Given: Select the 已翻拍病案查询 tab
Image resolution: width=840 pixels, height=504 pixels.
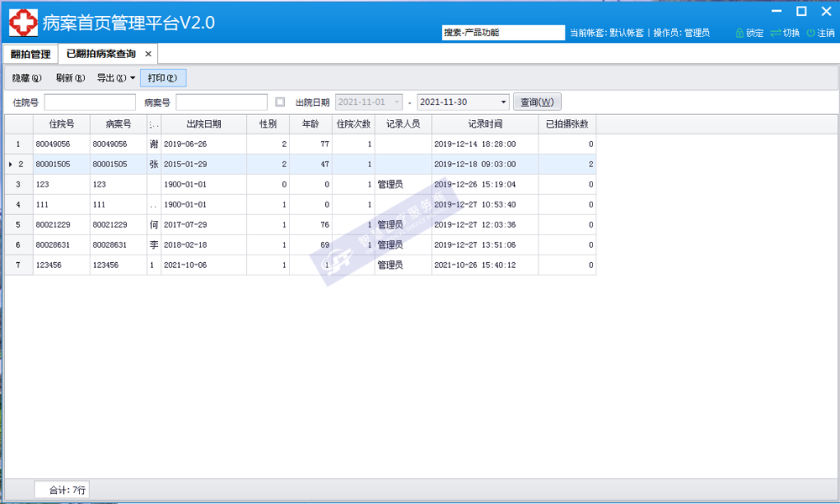Looking at the screenshot, I should tap(101, 54).
